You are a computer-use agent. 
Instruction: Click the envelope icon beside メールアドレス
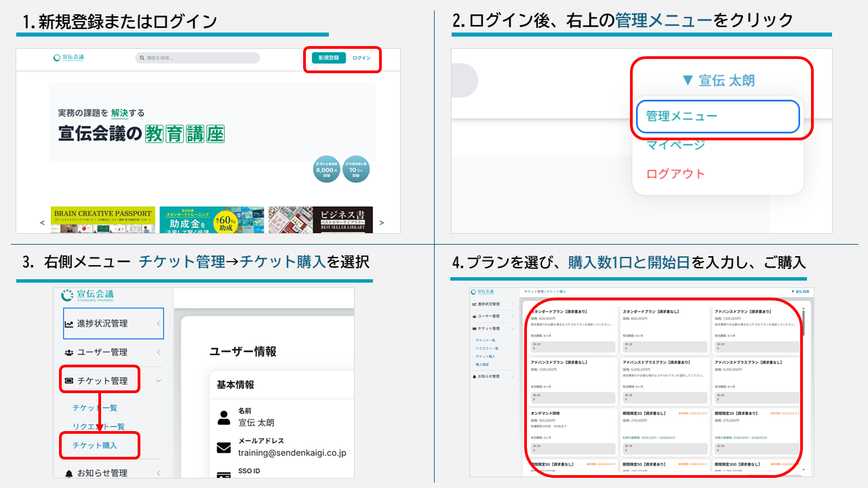click(x=224, y=447)
